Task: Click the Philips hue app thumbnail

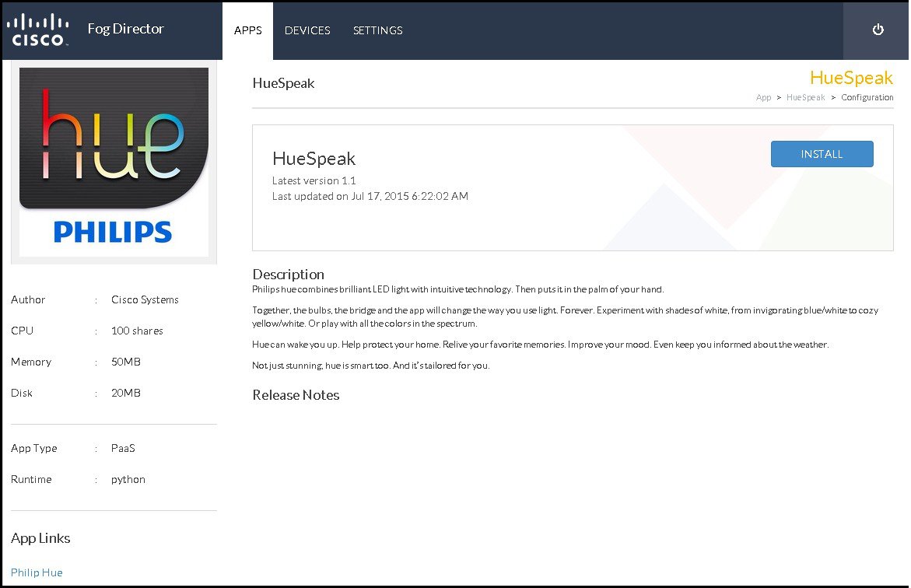Action: pyautogui.click(x=114, y=162)
